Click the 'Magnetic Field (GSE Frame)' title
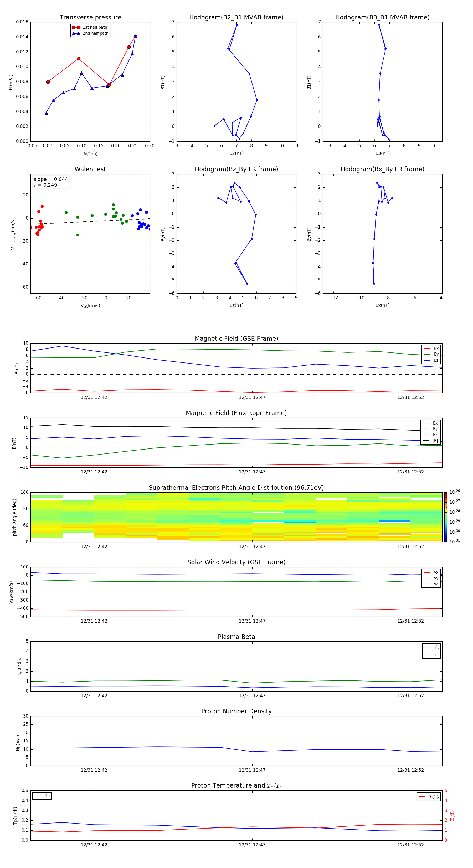This screenshot has height=868, width=473. point(236,339)
